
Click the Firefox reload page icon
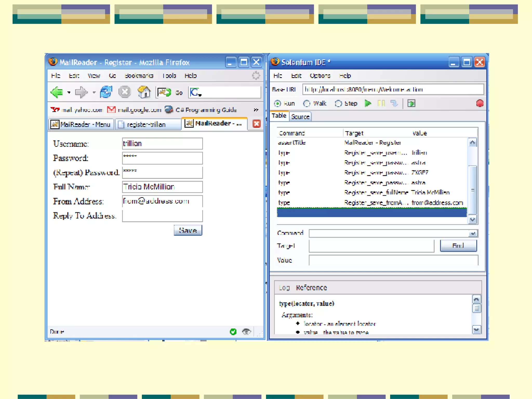[x=106, y=92]
